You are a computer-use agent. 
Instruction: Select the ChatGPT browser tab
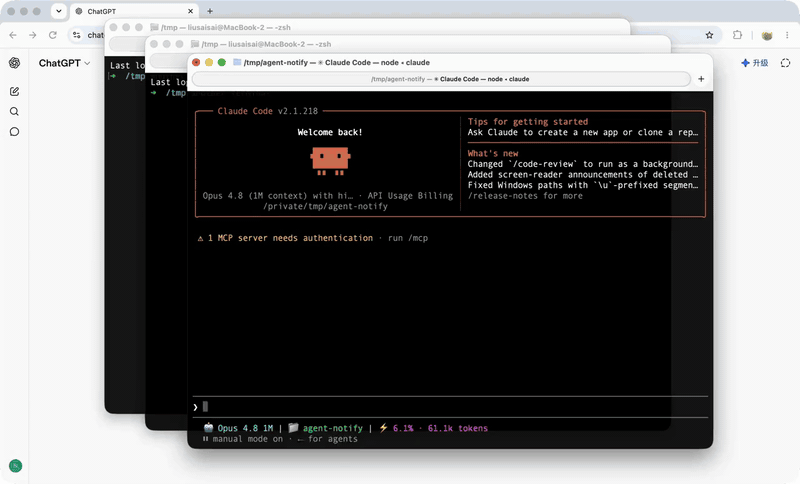(x=134, y=11)
